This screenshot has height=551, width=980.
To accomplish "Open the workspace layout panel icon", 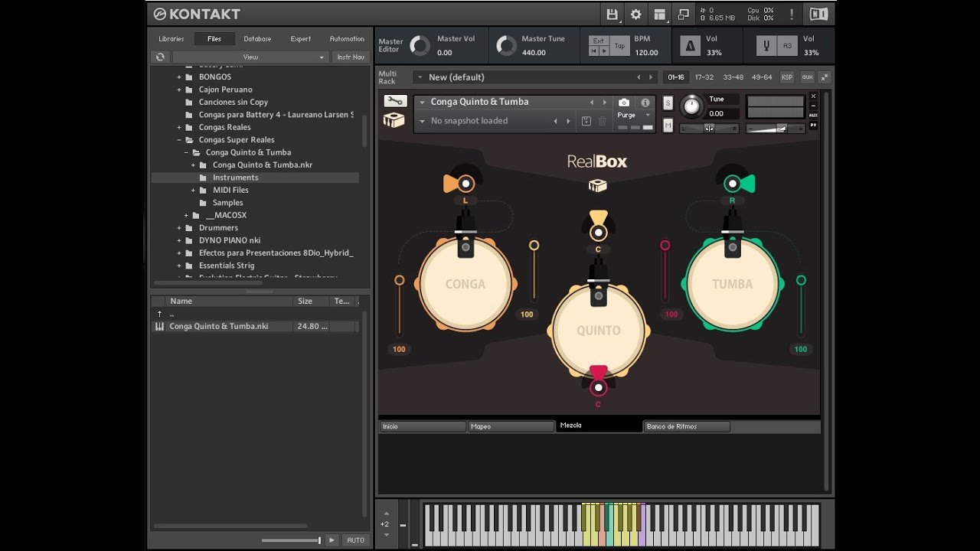I will click(659, 14).
